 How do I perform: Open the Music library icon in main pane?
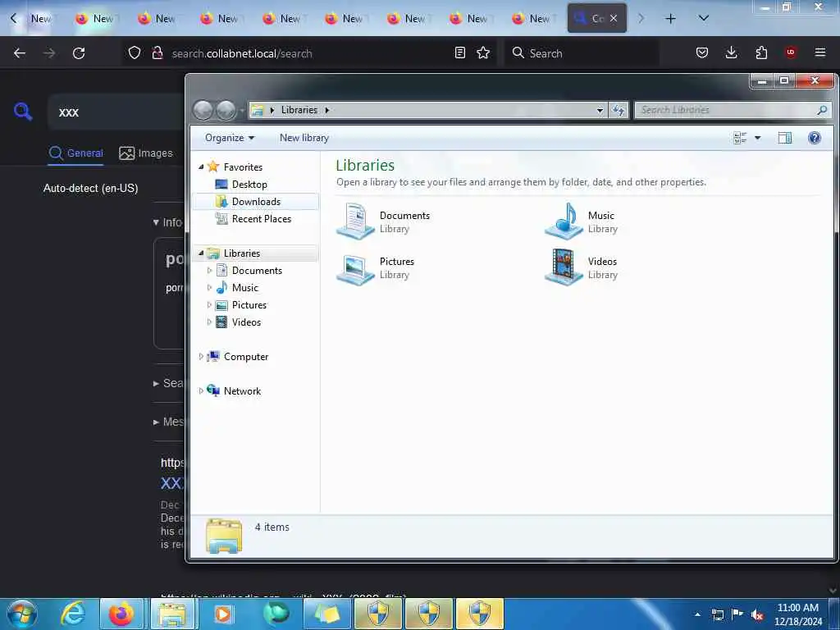pos(564,221)
